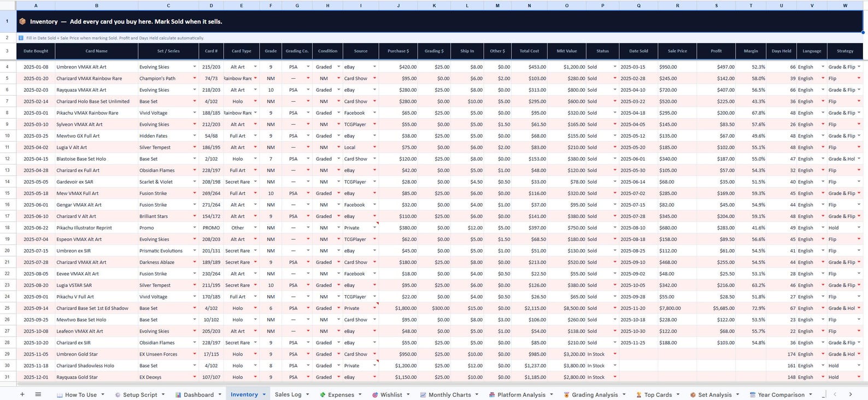This screenshot has width=868, height=400.
Task: Select row 1 by its row number
Action: [x=7, y=22]
